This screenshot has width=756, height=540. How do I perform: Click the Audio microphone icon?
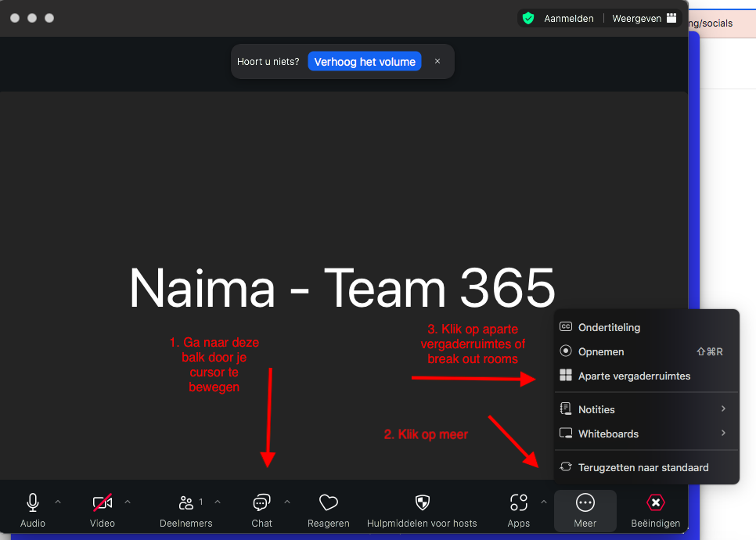click(33, 502)
